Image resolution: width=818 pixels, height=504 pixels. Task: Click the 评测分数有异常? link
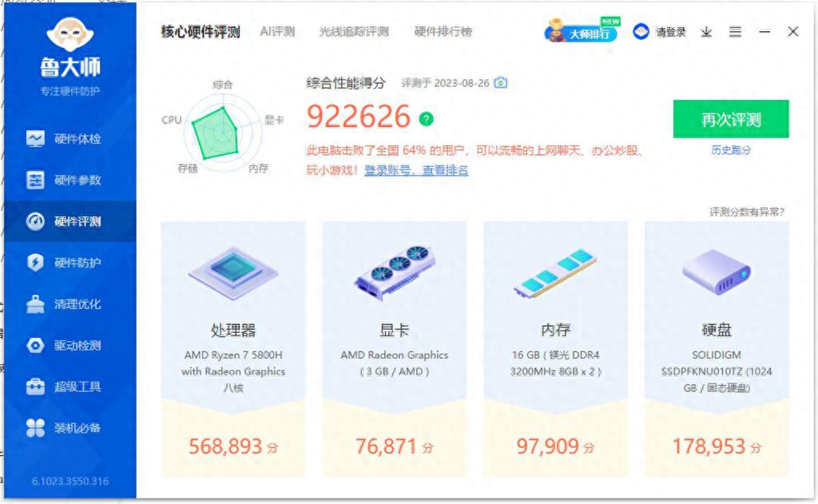pyautogui.click(x=747, y=212)
